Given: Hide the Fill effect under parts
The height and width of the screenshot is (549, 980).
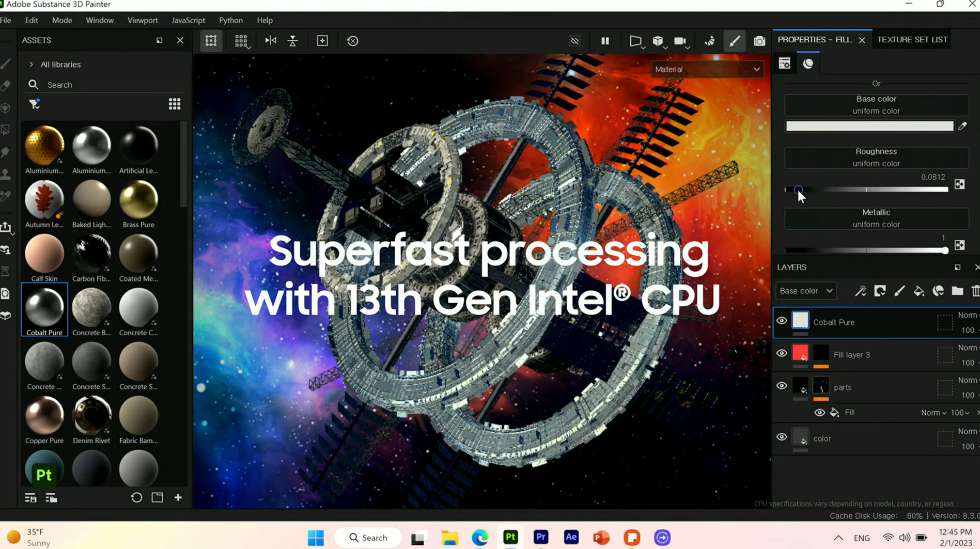Looking at the screenshot, I should click(819, 413).
